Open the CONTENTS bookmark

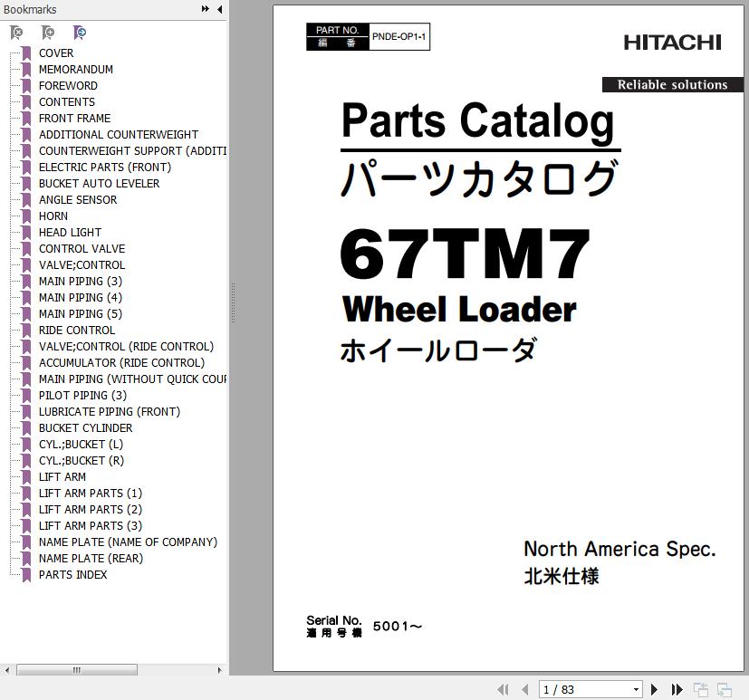pyautogui.click(x=67, y=101)
